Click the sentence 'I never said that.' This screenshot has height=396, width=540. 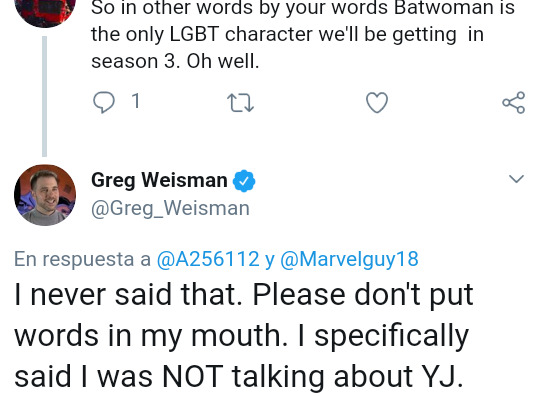tap(128, 295)
